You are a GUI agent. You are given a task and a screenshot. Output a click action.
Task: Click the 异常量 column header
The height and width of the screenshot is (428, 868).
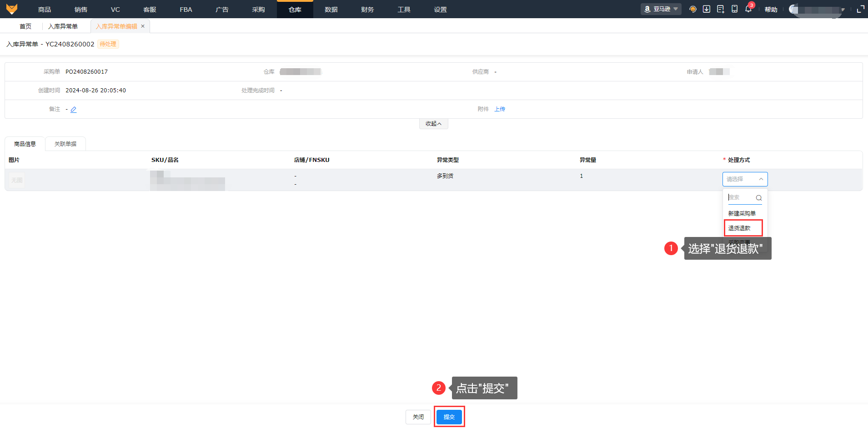(x=588, y=160)
